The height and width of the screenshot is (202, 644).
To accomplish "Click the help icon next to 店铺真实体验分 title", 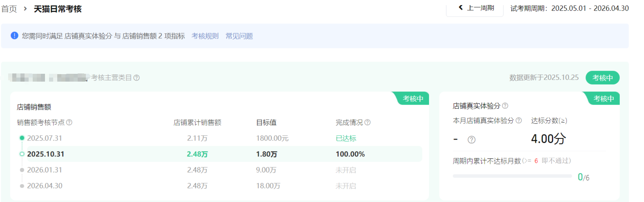I will click(x=505, y=106).
